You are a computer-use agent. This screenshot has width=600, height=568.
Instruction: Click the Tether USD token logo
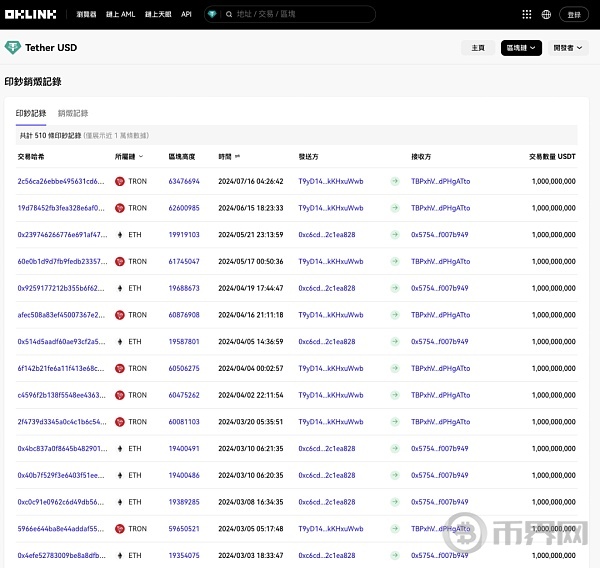coord(13,47)
